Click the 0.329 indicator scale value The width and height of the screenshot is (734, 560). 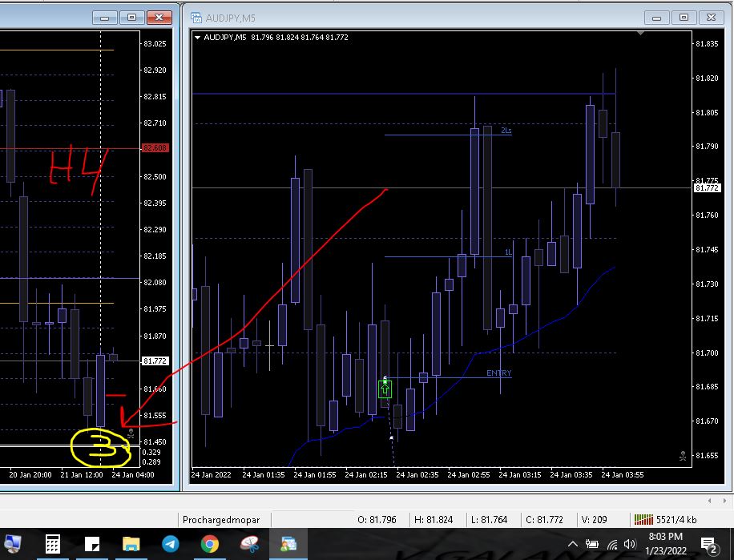click(151, 453)
